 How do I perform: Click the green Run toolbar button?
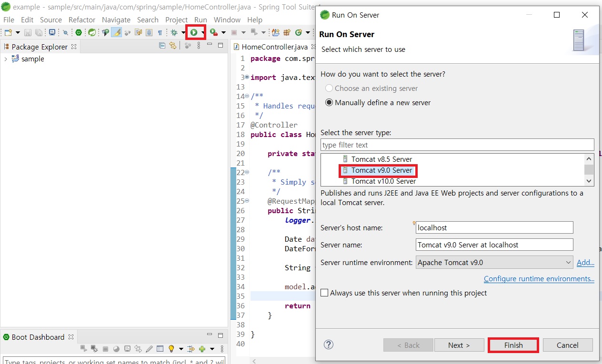194,32
